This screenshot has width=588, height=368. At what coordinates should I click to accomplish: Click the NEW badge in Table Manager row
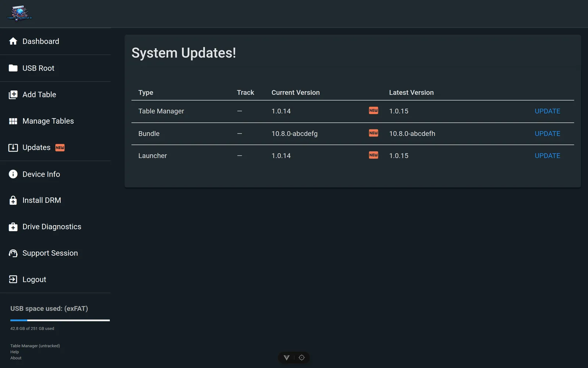tap(373, 110)
